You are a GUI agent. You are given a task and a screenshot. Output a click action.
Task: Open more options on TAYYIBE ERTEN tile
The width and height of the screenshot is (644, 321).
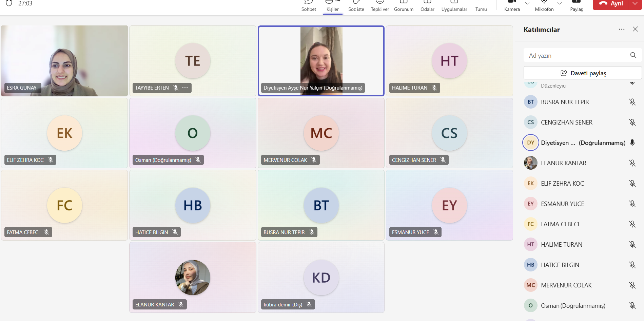click(x=185, y=88)
